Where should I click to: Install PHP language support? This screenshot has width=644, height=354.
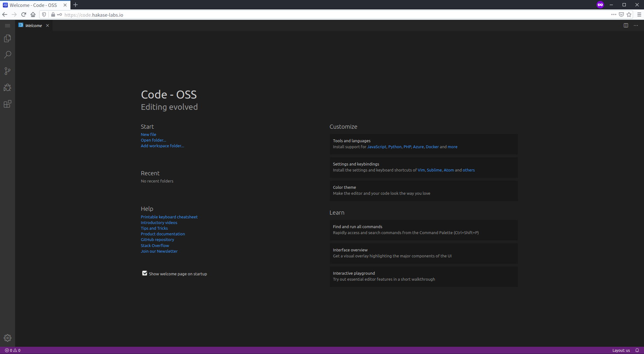point(407,147)
